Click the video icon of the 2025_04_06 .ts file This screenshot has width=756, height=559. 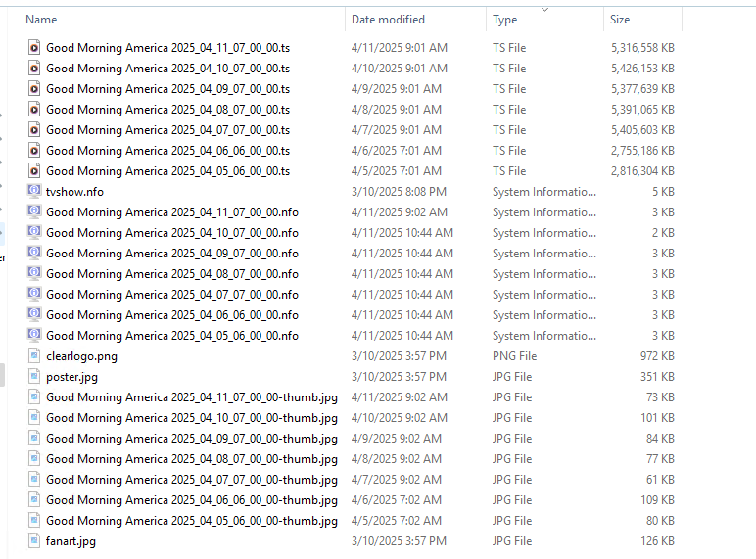click(34, 151)
